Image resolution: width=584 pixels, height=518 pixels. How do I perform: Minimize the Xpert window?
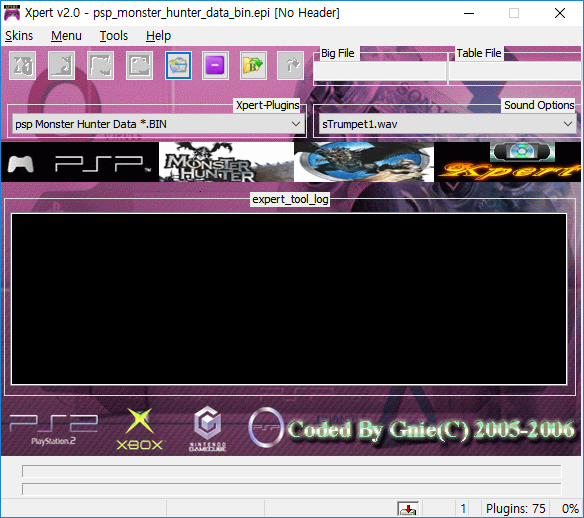coord(469,13)
